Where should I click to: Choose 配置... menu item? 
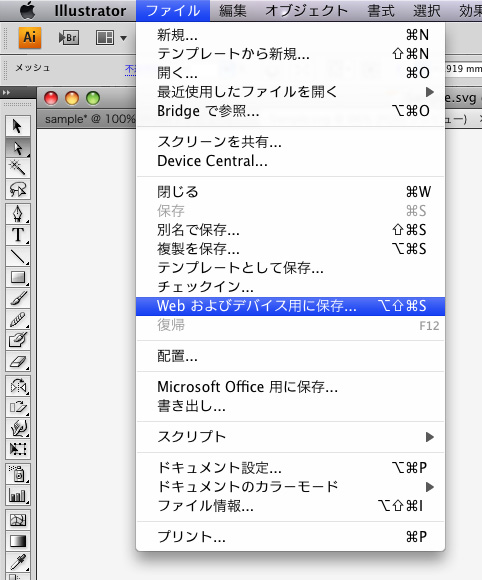(x=290, y=356)
